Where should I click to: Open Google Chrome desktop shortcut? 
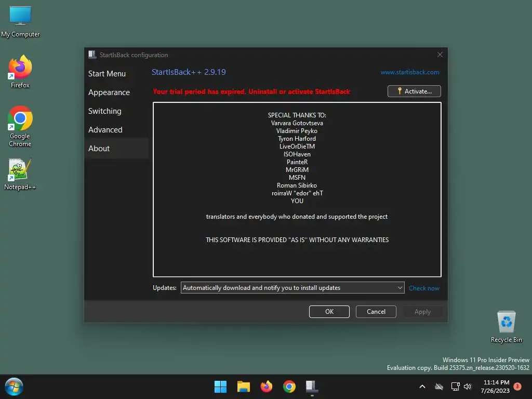[x=20, y=126]
